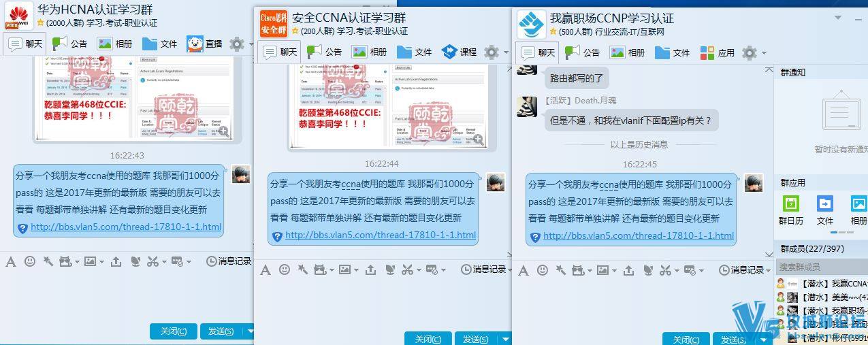Open the 发送 dropdown arrow in 安全CCNA window

click(x=506, y=339)
